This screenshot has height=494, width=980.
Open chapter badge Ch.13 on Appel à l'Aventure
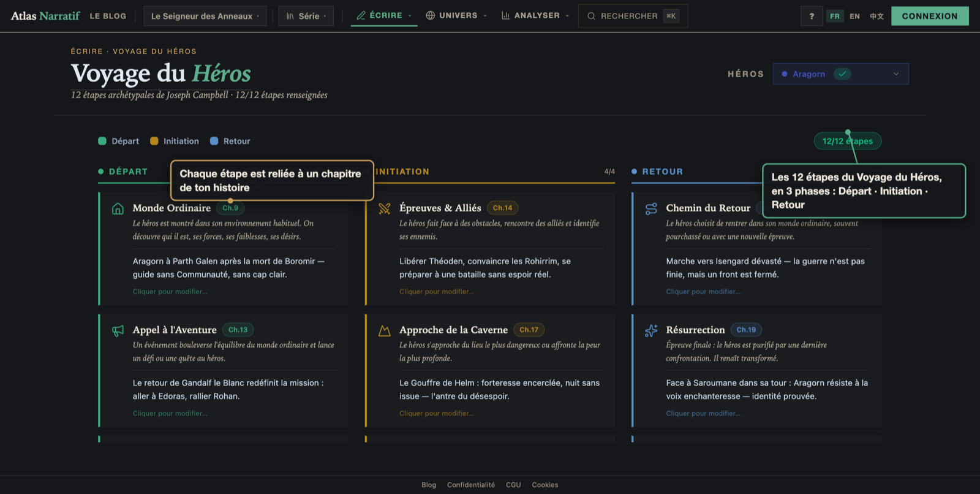pyautogui.click(x=238, y=330)
